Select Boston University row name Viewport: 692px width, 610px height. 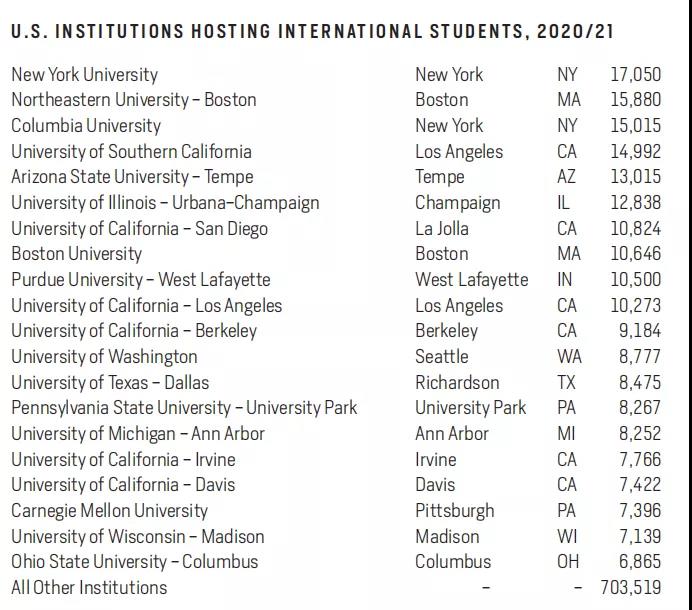tap(76, 254)
